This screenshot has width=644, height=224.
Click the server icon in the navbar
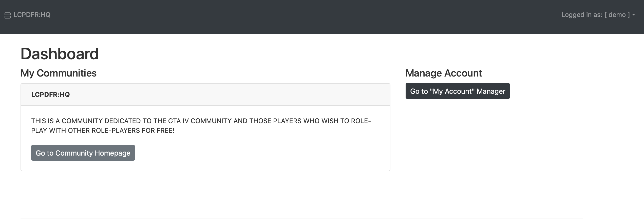[x=8, y=15]
